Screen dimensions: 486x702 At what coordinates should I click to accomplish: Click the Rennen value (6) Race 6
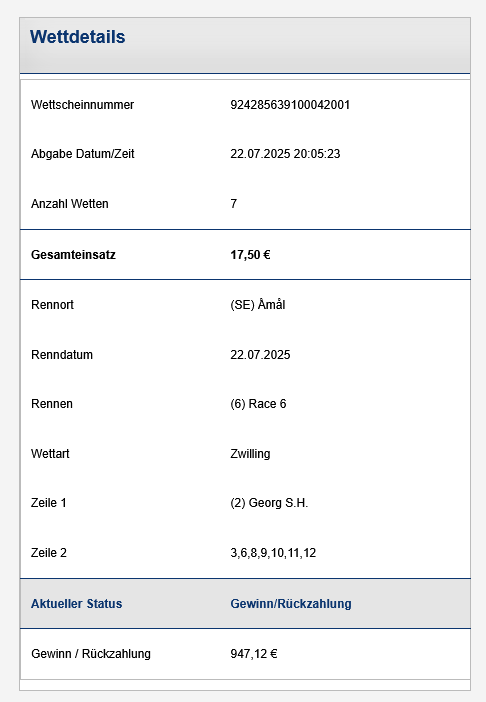tap(258, 404)
